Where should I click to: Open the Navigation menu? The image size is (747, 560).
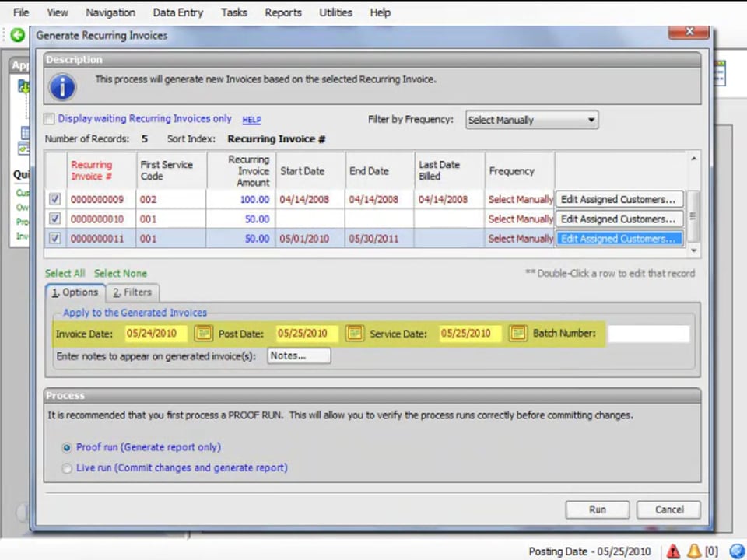(110, 12)
